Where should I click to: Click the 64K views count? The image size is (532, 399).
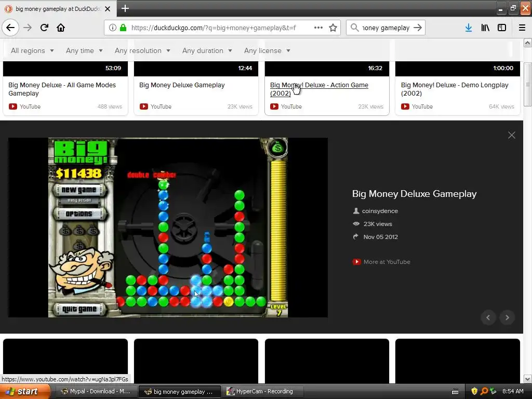(501, 107)
